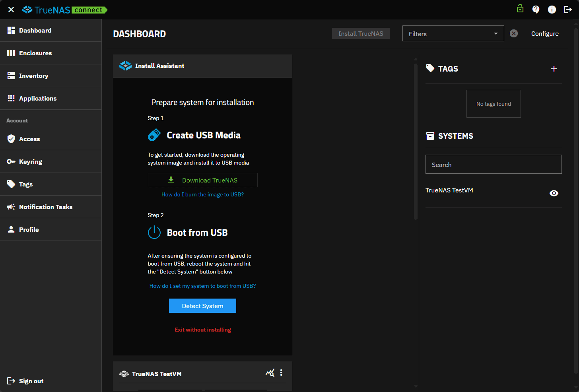
Task: Close the sidebar with the X icon
Action: tap(11, 10)
